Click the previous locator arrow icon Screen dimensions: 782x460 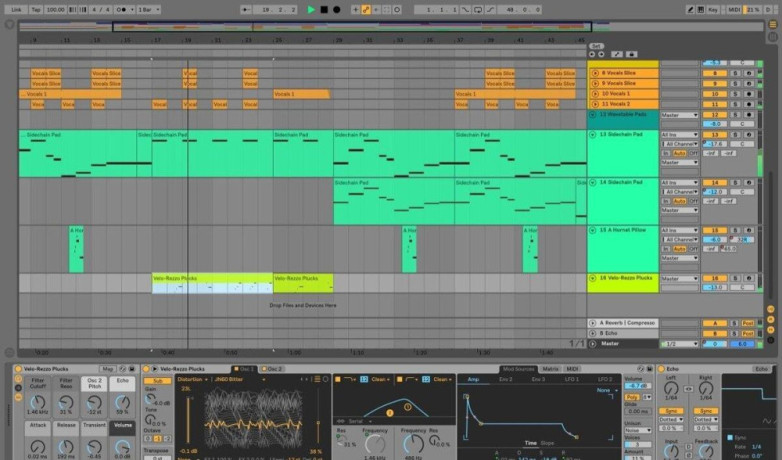click(592, 54)
